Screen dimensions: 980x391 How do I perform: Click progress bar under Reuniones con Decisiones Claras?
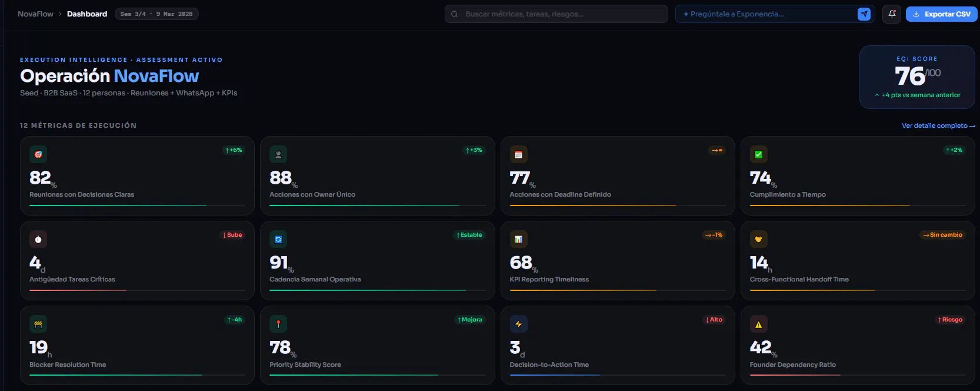[137, 206]
